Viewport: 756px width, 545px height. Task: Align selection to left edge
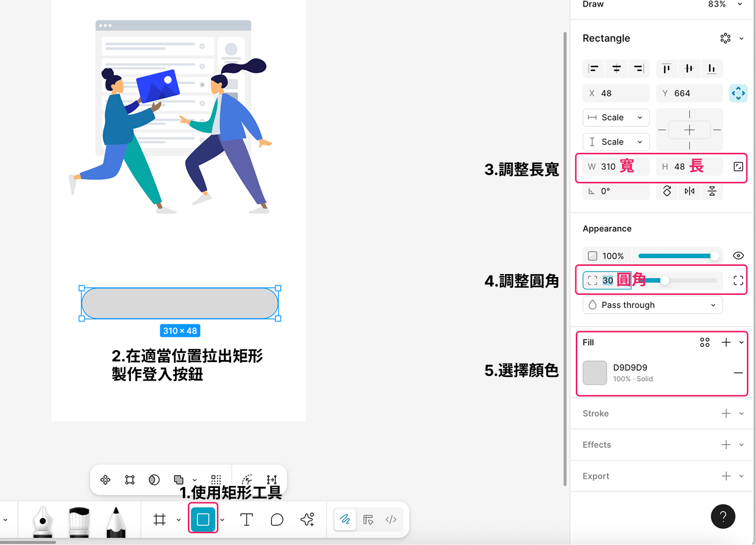(x=593, y=68)
